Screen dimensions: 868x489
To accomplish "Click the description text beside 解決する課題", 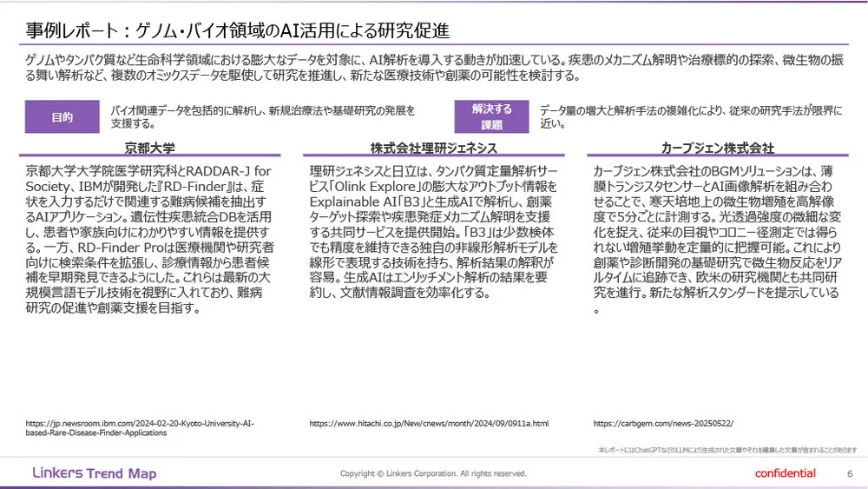I will pos(690,117).
